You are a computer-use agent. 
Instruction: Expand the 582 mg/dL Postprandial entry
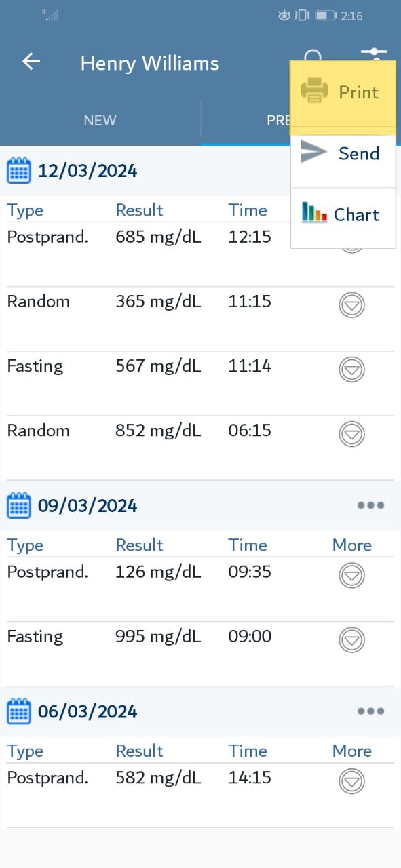point(351,782)
